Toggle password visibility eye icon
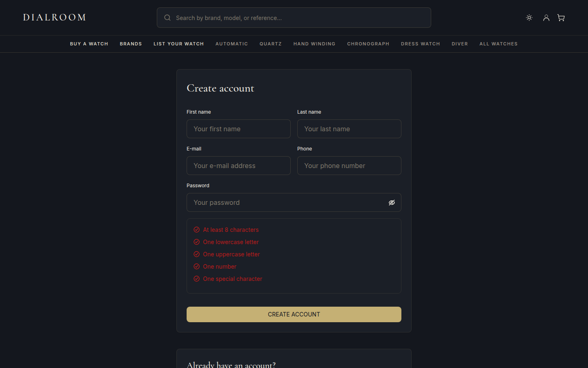 pos(392,202)
